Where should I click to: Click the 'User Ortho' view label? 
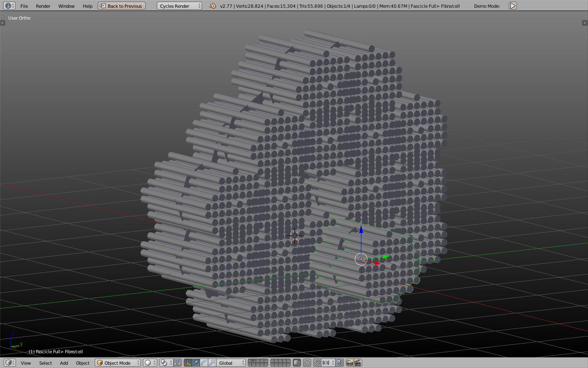pos(19,18)
